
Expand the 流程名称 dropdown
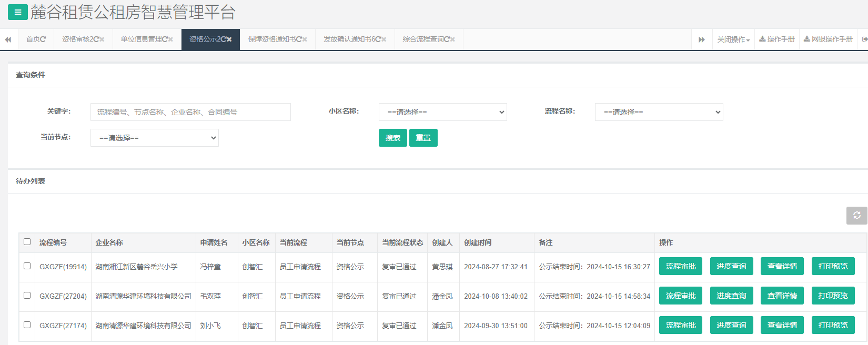coord(659,112)
